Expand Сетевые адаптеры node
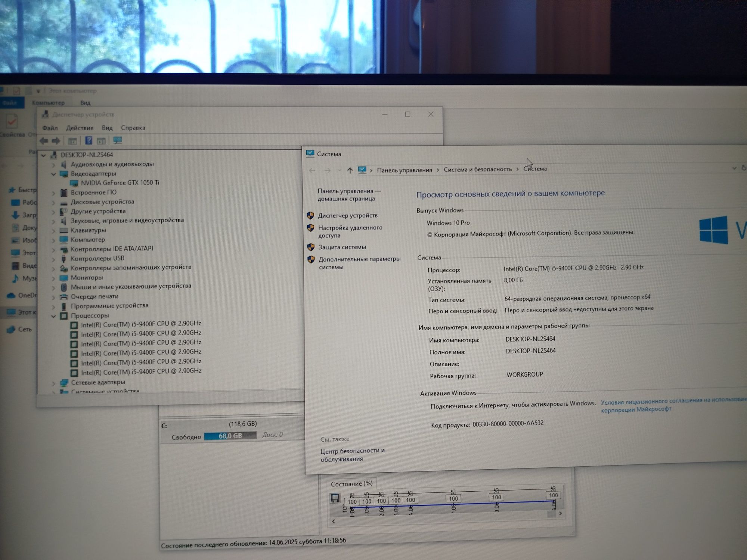Screen dimensions: 747x560 53,383
